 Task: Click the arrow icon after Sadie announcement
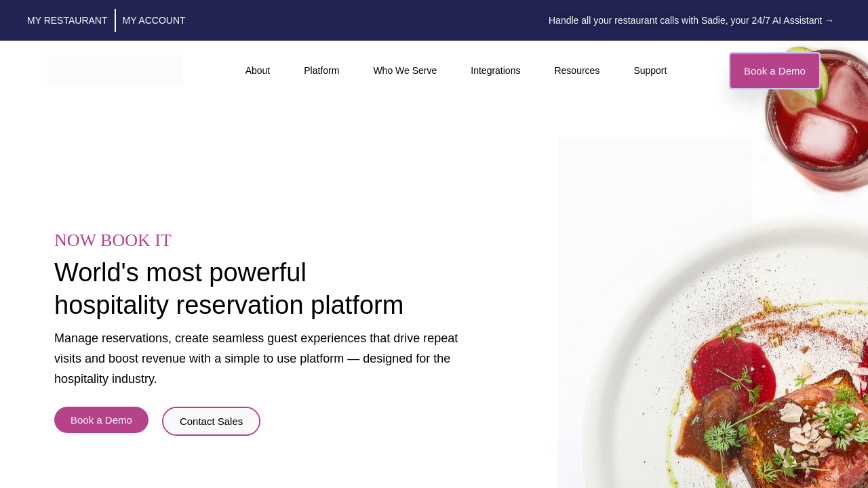click(x=829, y=20)
